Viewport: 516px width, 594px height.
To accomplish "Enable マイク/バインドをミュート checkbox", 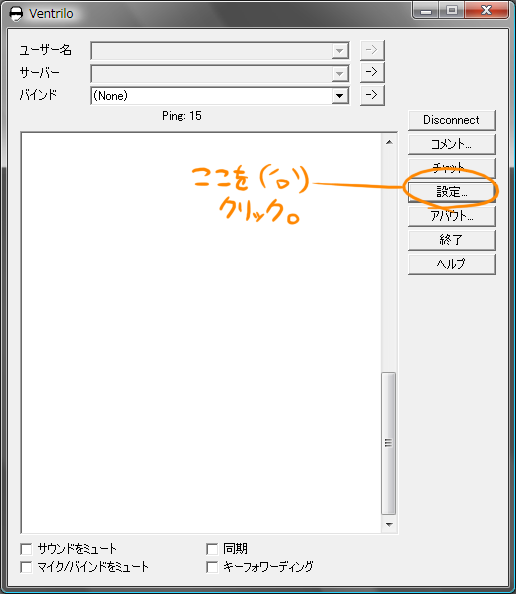I will (x=26, y=567).
